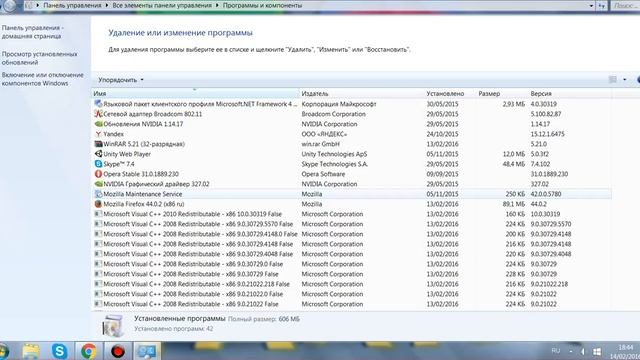Select Visual C++ 2008 x86 9.0.21022.218 entry
640x360 pixels.
[x=196, y=284]
